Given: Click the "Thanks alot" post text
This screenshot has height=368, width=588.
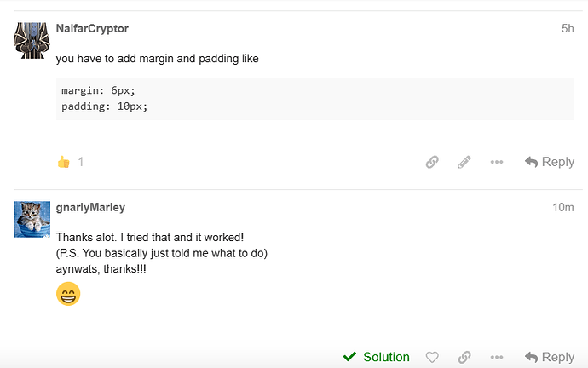Looking at the screenshot, I should pos(150,237).
